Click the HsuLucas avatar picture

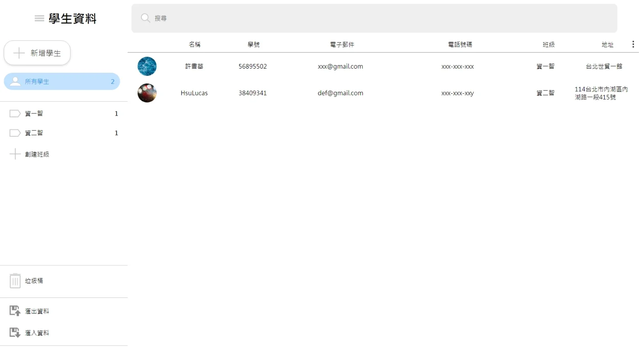point(147,93)
